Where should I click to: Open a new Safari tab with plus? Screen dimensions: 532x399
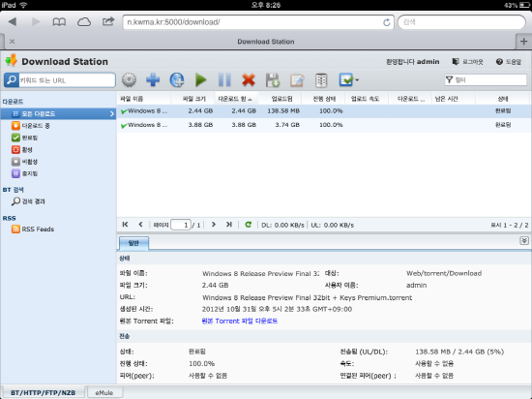click(x=523, y=41)
